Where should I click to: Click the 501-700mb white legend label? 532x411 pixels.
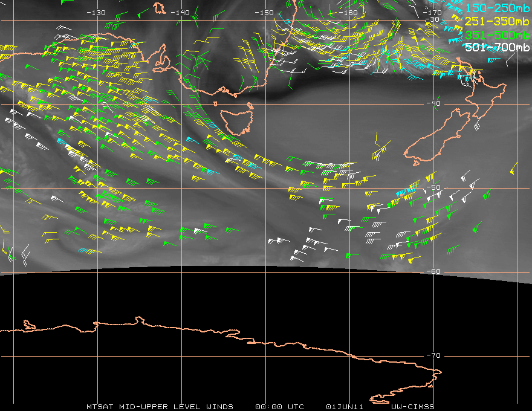tap(498, 47)
